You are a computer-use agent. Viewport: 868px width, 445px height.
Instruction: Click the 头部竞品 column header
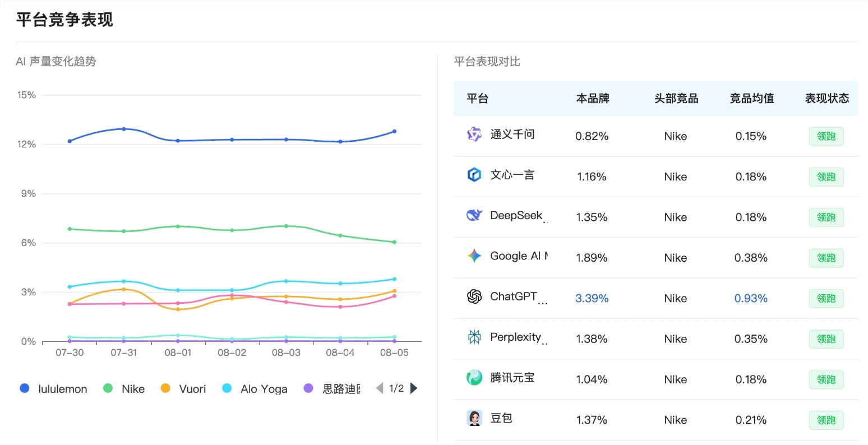coord(676,99)
